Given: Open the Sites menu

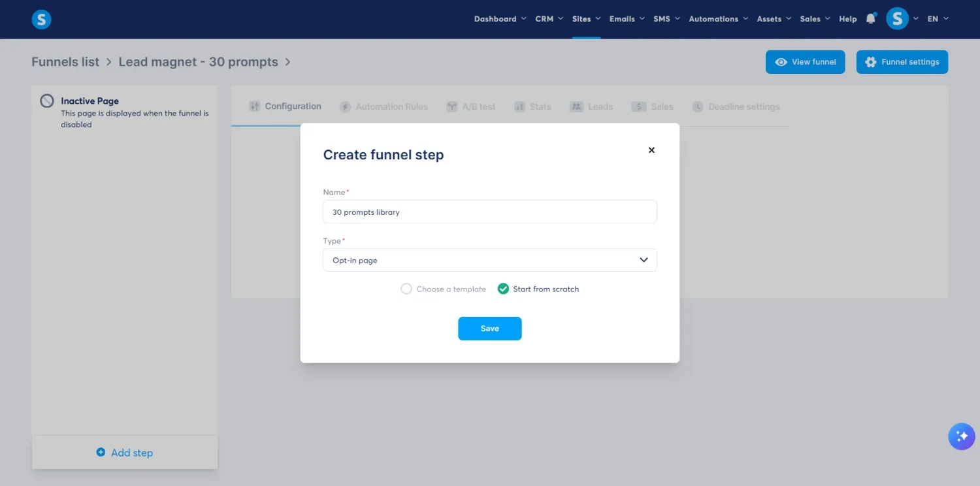Looking at the screenshot, I should tap(586, 19).
